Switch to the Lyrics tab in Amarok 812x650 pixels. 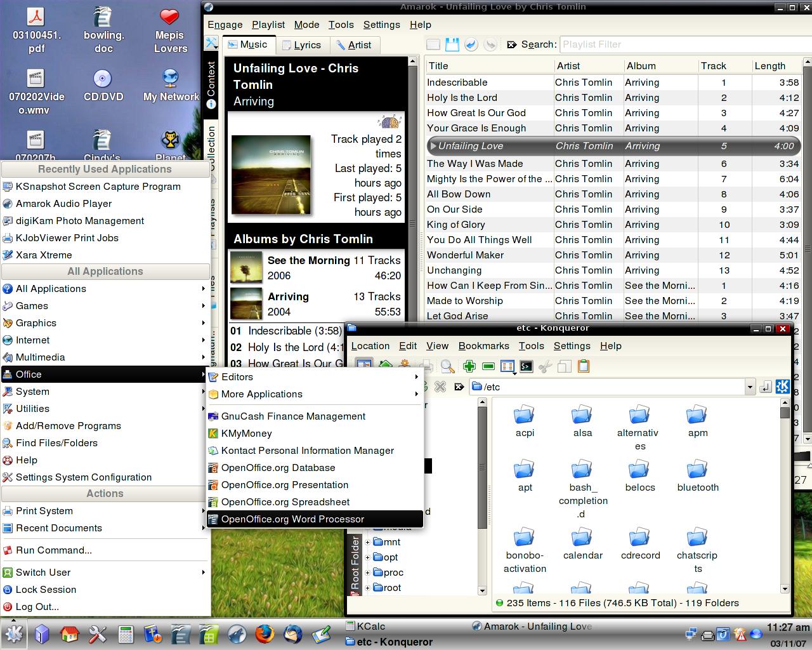coord(302,44)
